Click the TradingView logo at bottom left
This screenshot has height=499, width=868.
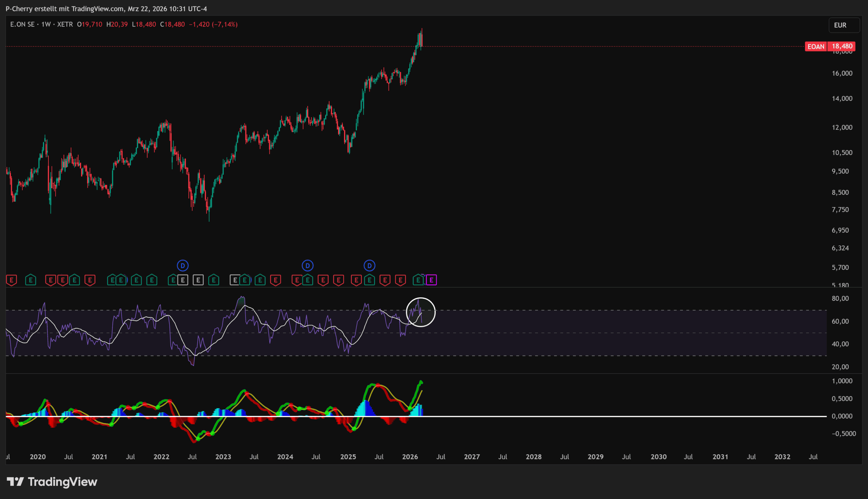click(x=52, y=481)
